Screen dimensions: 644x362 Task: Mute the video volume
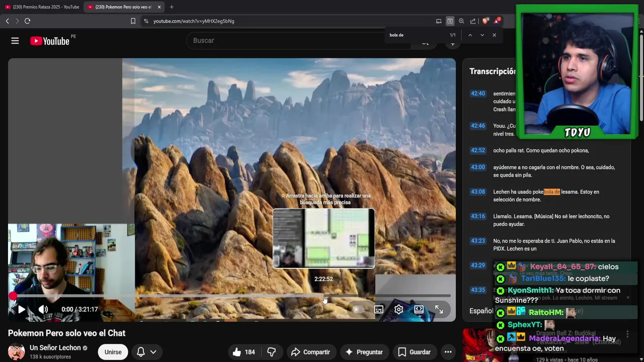coord(43,310)
